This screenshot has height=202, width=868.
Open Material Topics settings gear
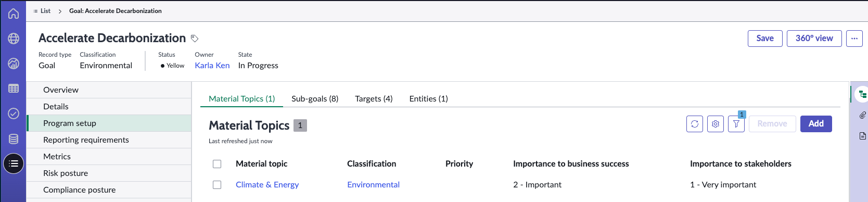coord(716,124)
